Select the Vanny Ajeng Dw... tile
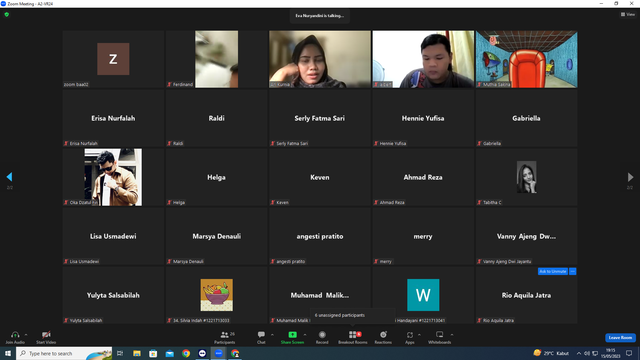This screenshot has width=640, height=360. (x=526, y=236)
